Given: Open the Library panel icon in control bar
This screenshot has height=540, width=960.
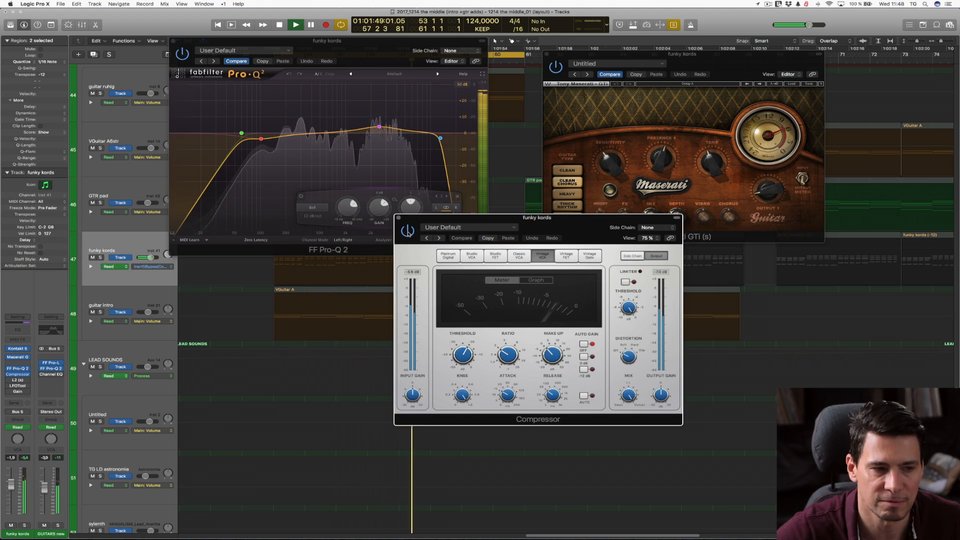Looking at the screenshot, I should 10,25.
